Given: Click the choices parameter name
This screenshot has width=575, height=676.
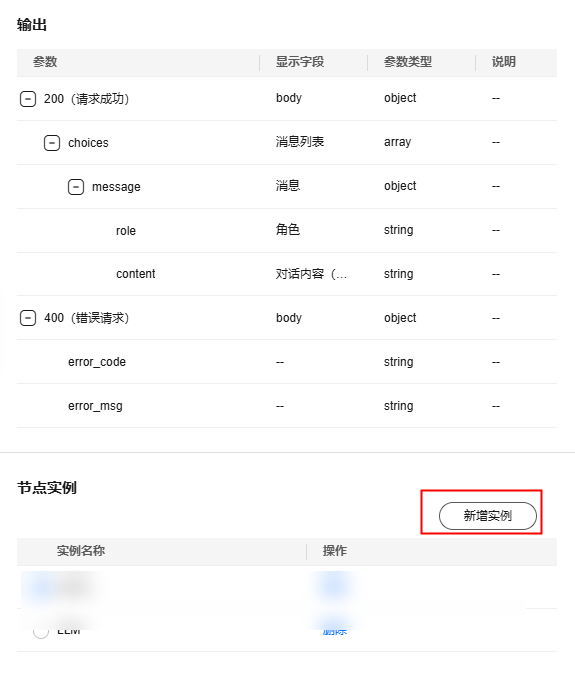Looking at the screenshot, I should point(88,143).
